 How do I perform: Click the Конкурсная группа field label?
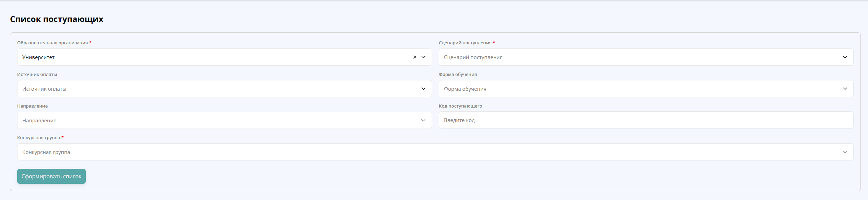[x=38, y=137]
